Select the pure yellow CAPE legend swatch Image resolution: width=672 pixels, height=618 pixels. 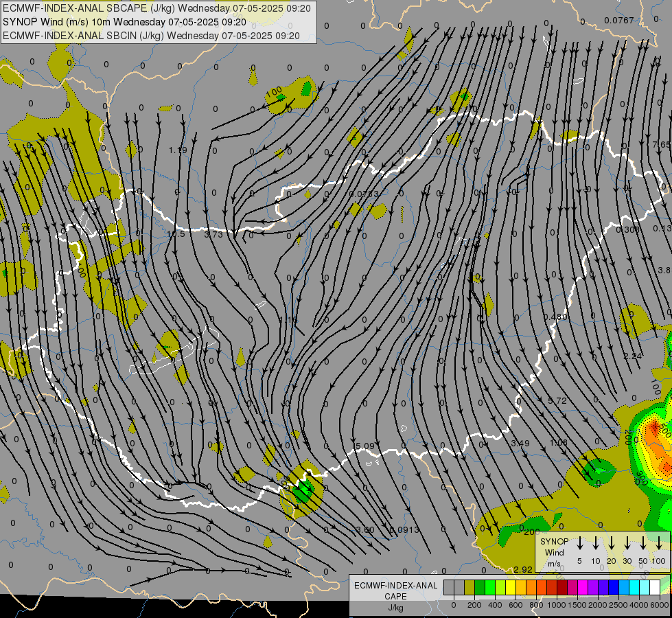click(511, 588)
